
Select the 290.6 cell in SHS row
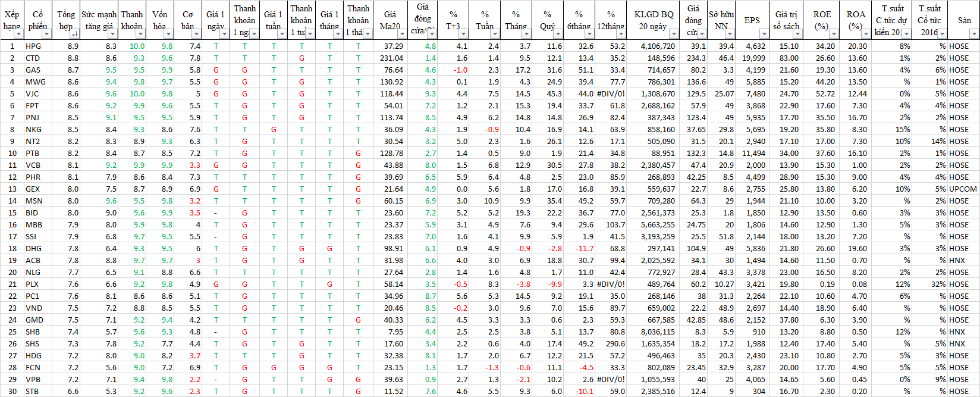point(611,343)
